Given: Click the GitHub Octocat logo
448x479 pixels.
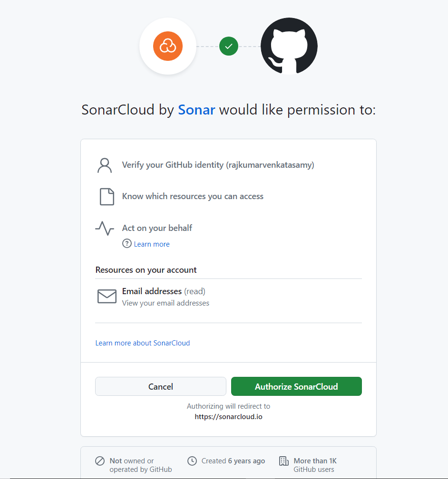Looking at the screenshot, I should pyautogui.click(x=289, y=46).
